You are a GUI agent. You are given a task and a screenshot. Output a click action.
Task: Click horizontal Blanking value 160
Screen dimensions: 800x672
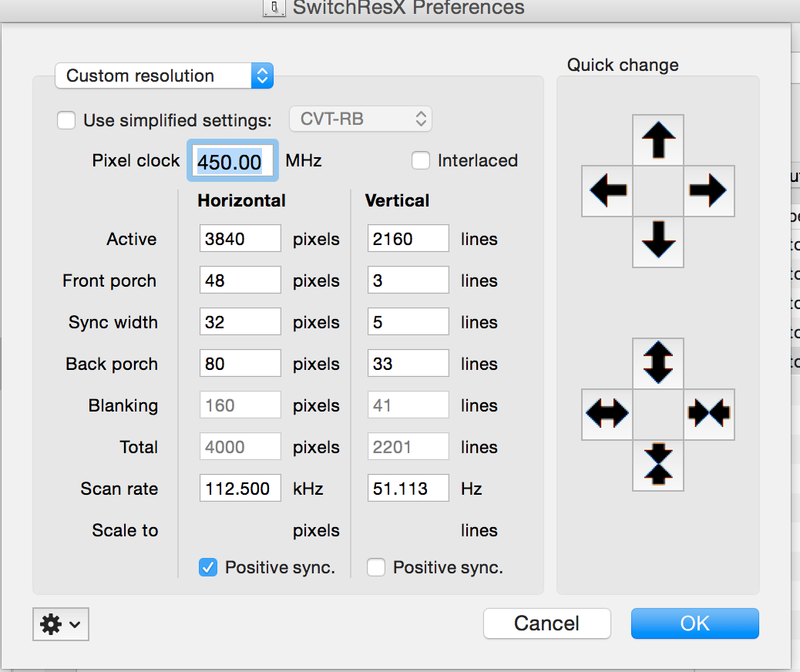click(240, 405)
